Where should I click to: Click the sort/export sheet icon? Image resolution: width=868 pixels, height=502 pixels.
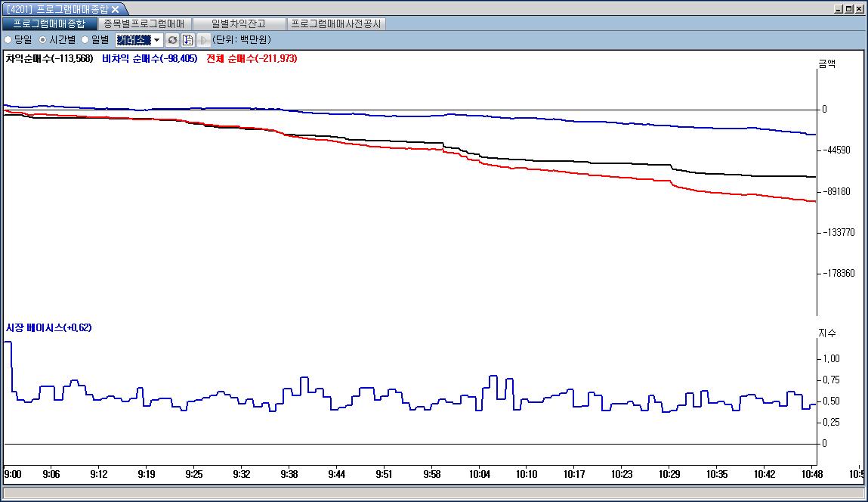tap(188, 39)
